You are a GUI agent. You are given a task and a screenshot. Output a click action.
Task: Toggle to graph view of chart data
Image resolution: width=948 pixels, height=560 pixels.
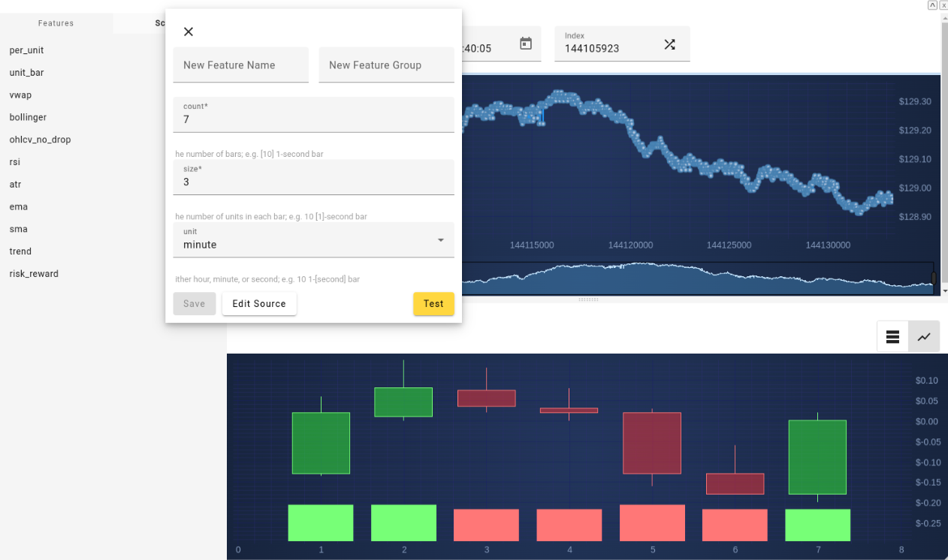924,336
